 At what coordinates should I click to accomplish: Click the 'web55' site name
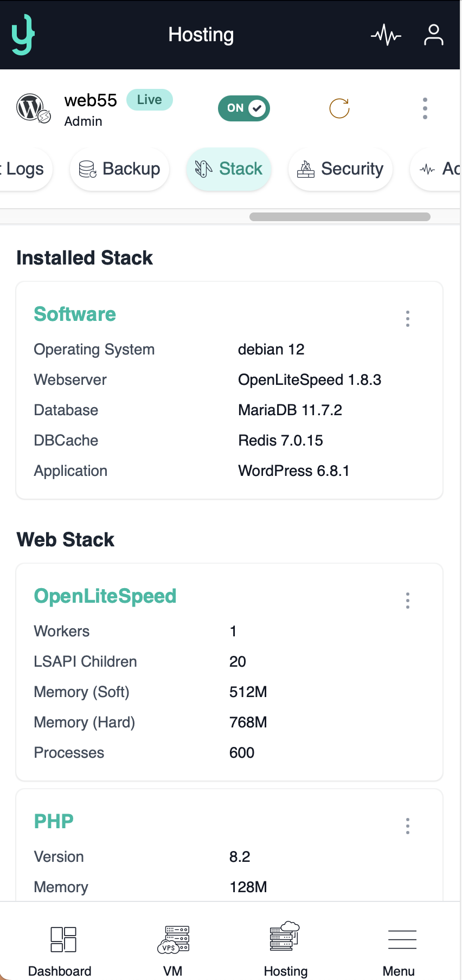pyautogui.click(x=91, y=100)
